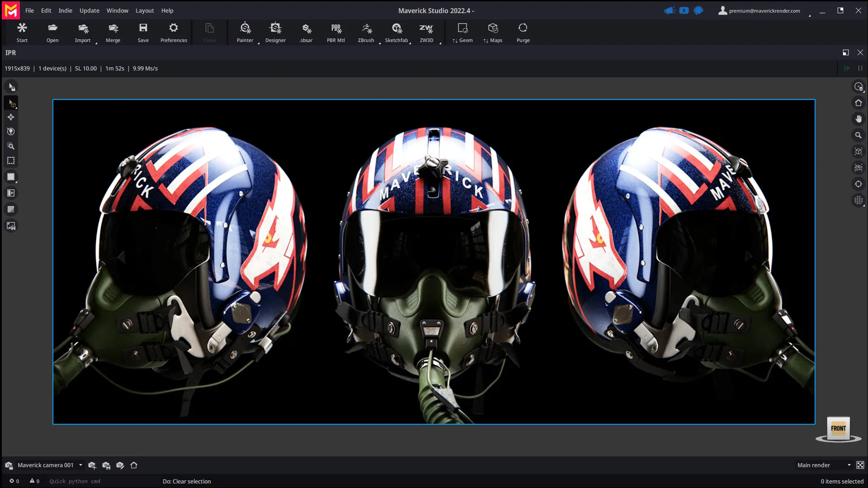Open the Layout menu

(144, 10)
